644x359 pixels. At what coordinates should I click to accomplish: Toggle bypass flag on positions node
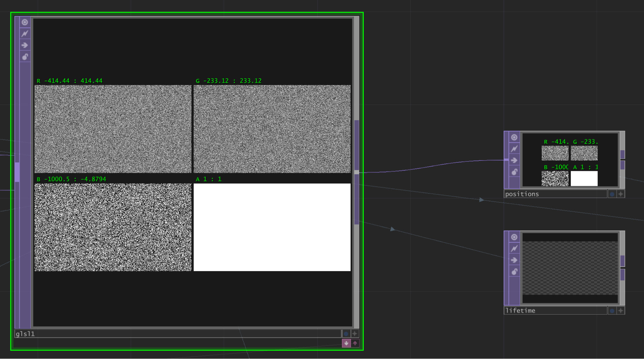pos(514,149)
